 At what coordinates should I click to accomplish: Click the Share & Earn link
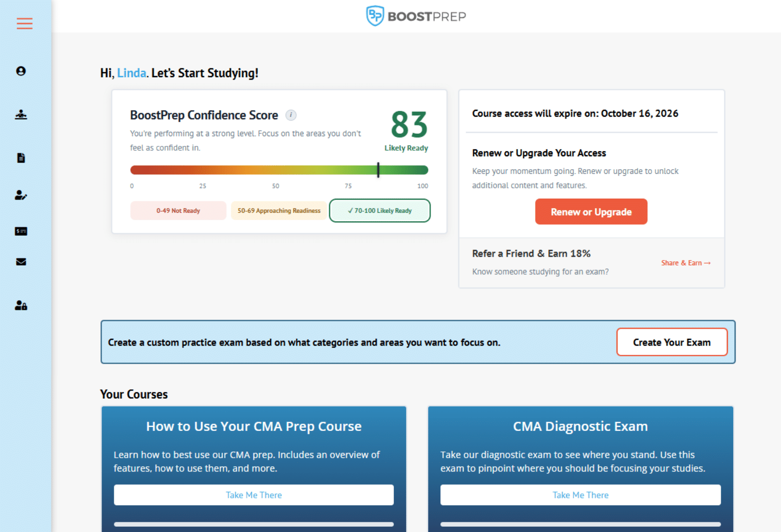(686, 263)
